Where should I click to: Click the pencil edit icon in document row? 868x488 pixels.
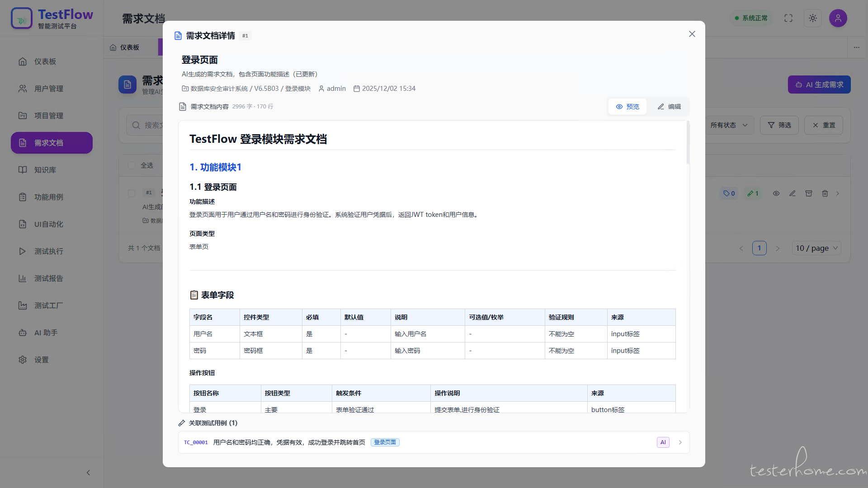793,193
